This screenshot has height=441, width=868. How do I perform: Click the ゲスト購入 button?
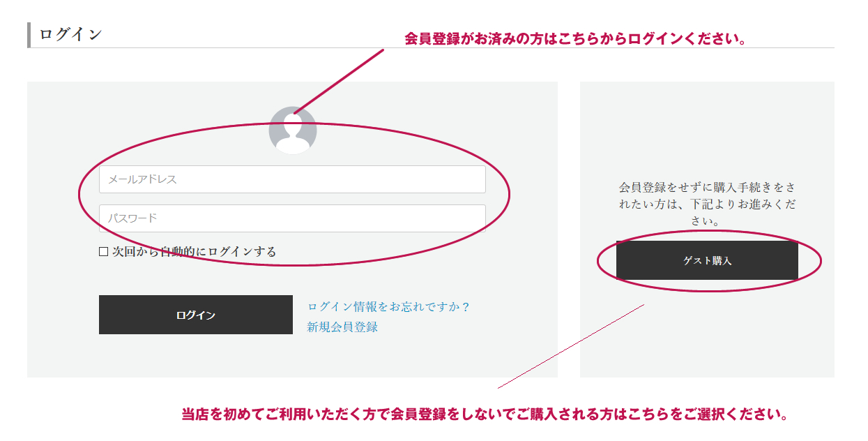coord(707,260)
